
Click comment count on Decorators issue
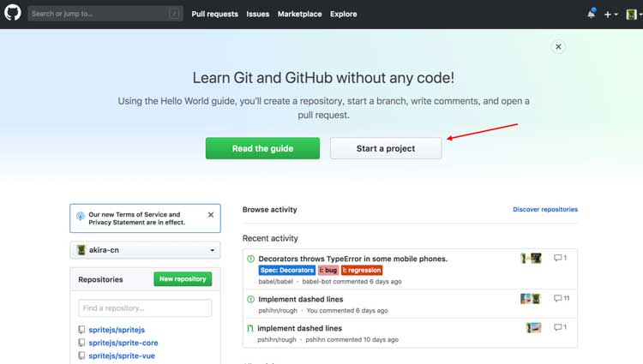(x=560, y=258)
